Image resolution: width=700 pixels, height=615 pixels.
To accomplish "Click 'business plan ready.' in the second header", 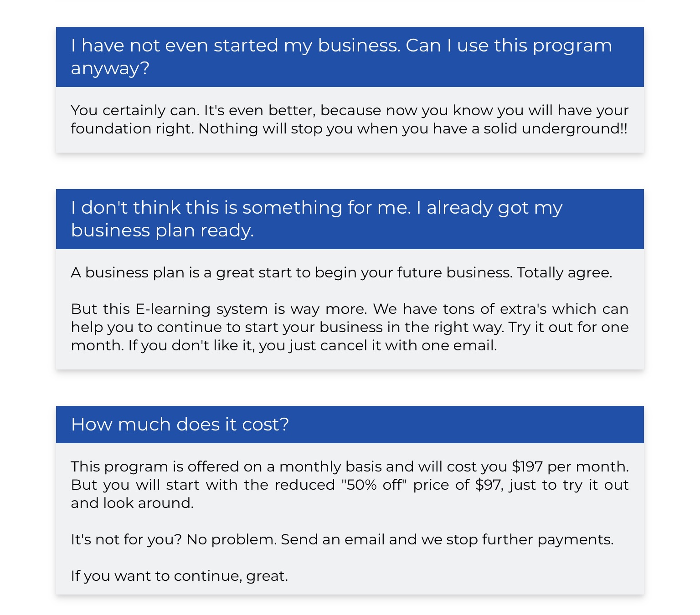I will (162, 231).
